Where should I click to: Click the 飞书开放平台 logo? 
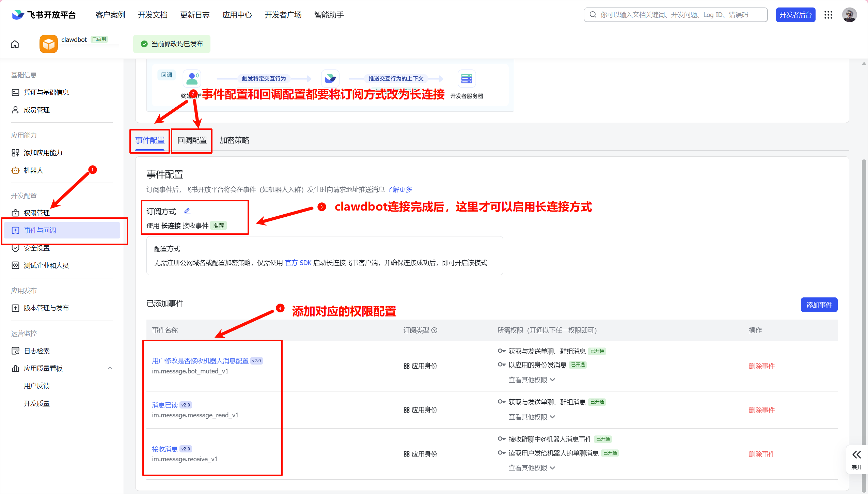click(x=43, y=15)
